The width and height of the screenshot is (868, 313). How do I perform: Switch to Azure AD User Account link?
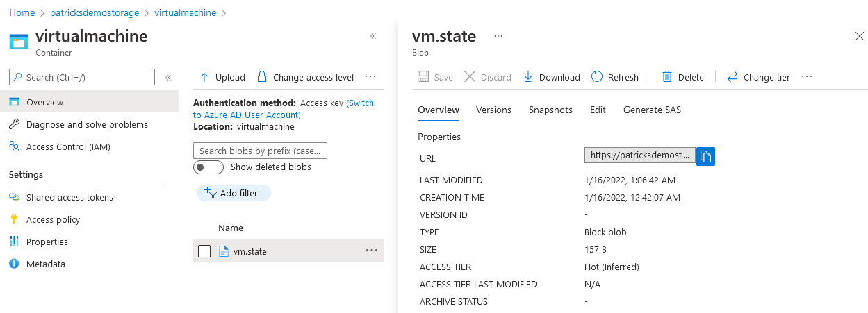coord(284,109)
